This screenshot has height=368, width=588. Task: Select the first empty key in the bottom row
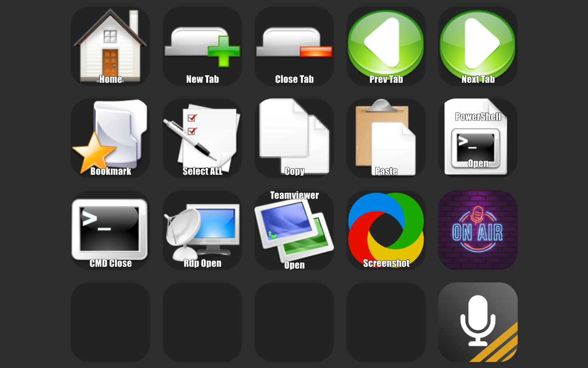click(x=110, y=322)
